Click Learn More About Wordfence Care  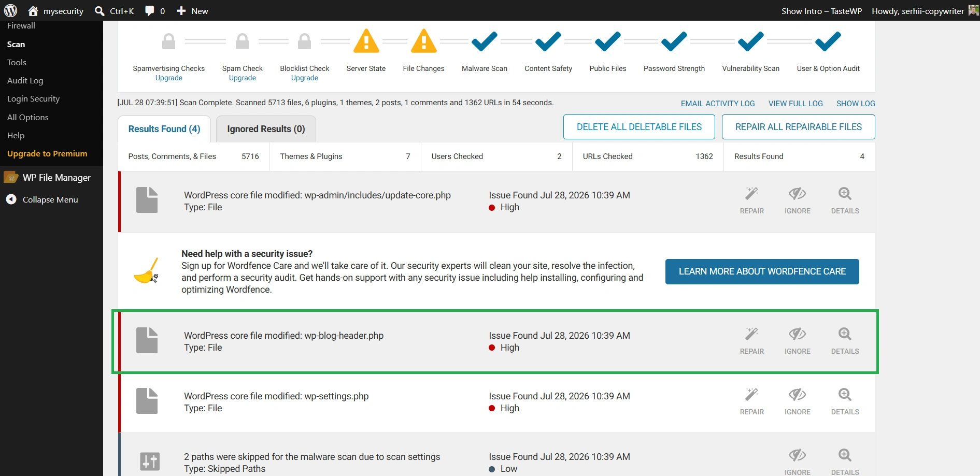(x=762, y=271)
